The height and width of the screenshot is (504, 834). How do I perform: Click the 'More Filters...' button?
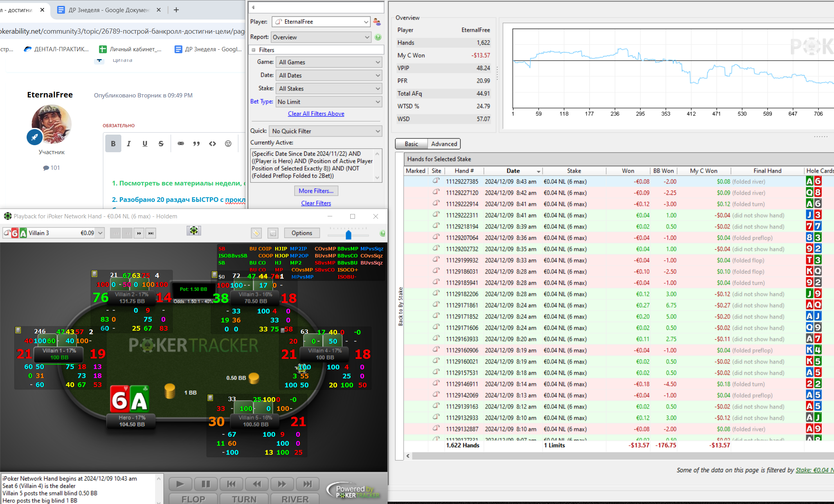(316, 191)
